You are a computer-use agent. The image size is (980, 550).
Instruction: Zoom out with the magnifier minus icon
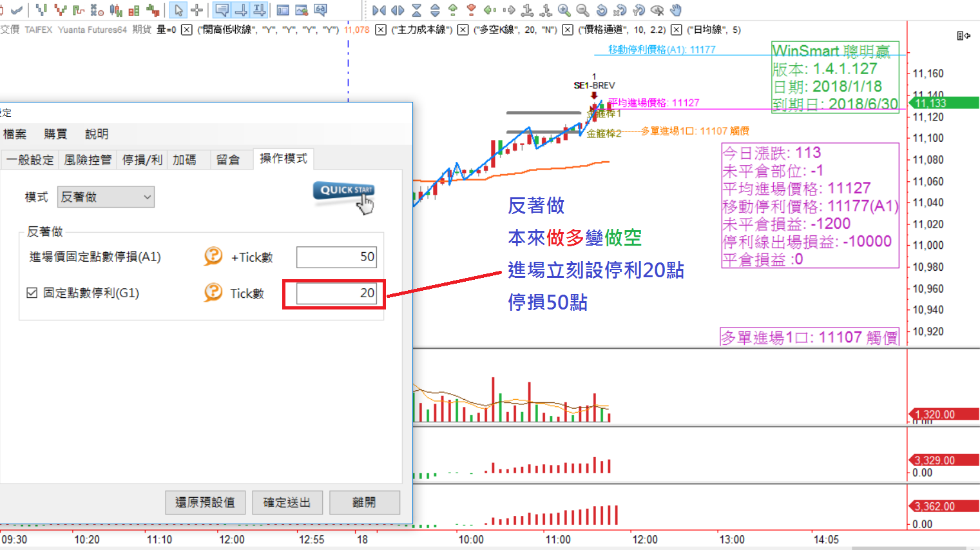pos(582,10)
